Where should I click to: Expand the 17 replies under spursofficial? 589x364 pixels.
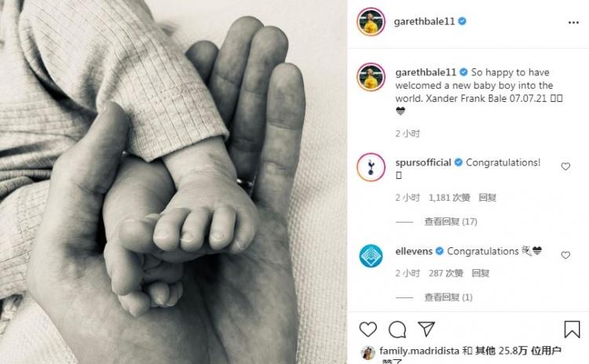[451, 222]
